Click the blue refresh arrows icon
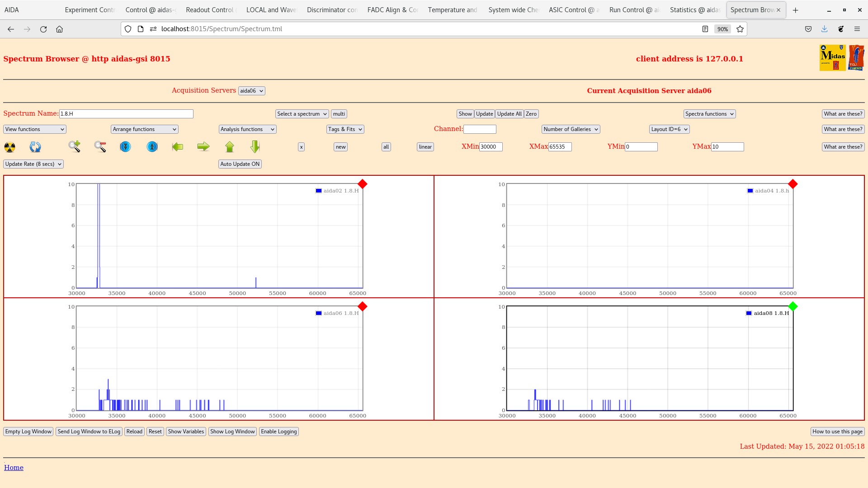This screenshot has height=488, width=868. tap(35, 147)
